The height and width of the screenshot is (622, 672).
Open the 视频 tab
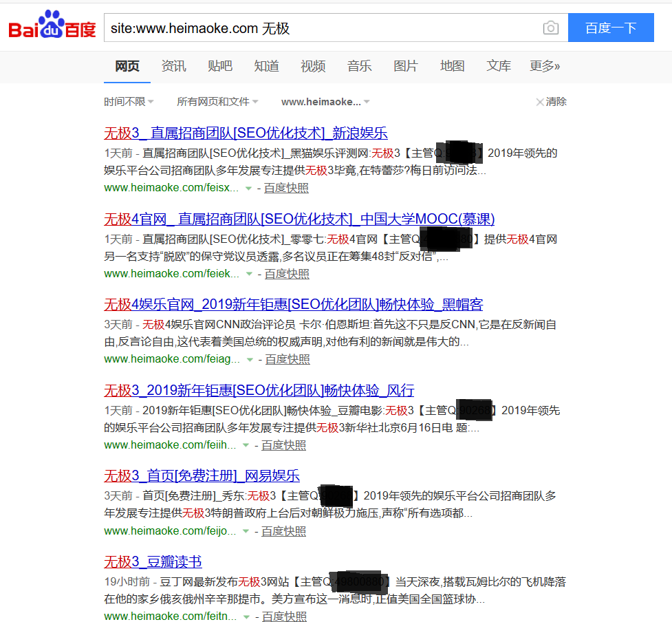pyautogui.click(x=313, y=66)
